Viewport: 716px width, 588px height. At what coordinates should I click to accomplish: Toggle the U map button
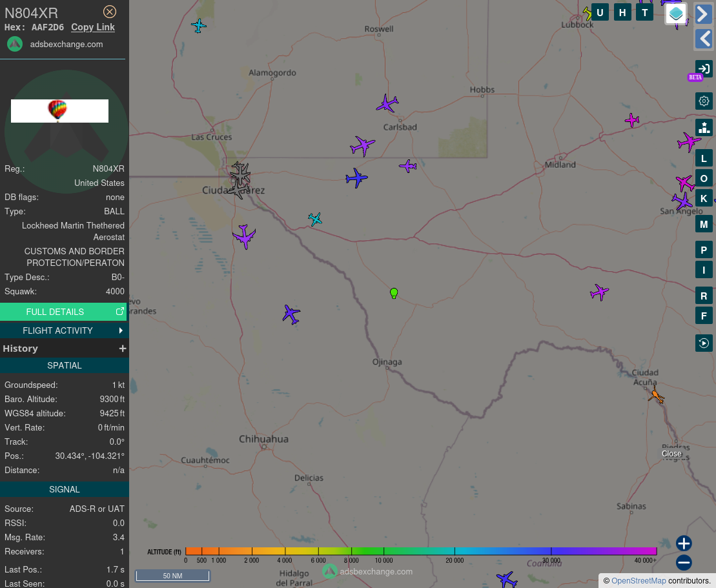[x=600, y=13]
